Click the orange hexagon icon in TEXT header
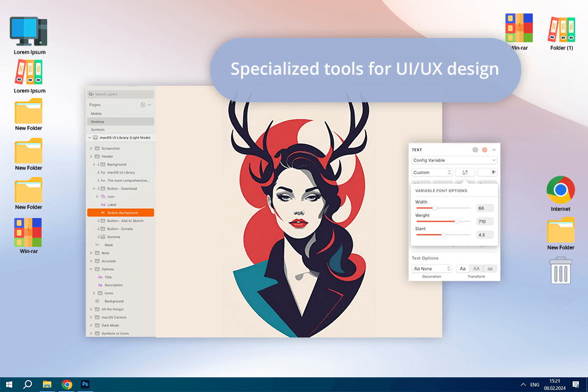This screenshot has width=588, height=392. click(484, 149)
